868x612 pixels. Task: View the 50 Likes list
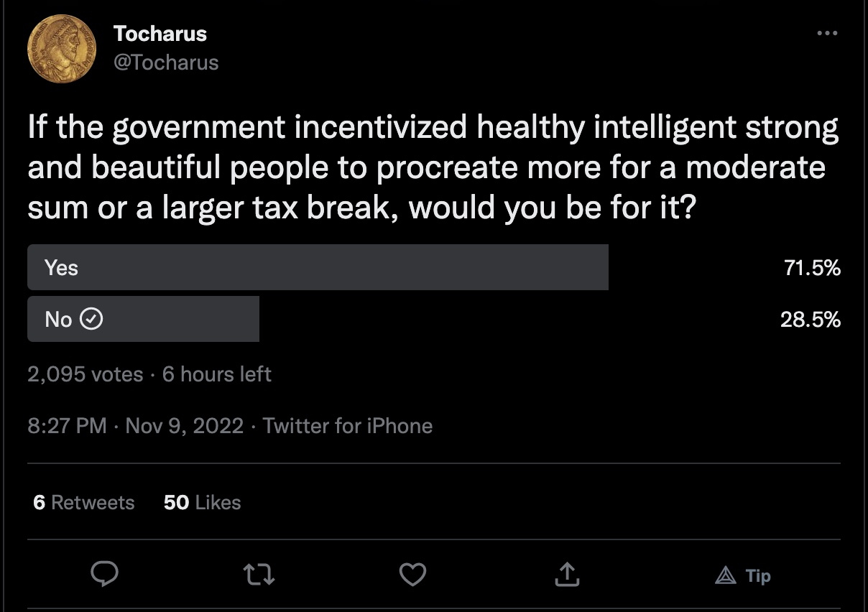click(x=202, y=502)
